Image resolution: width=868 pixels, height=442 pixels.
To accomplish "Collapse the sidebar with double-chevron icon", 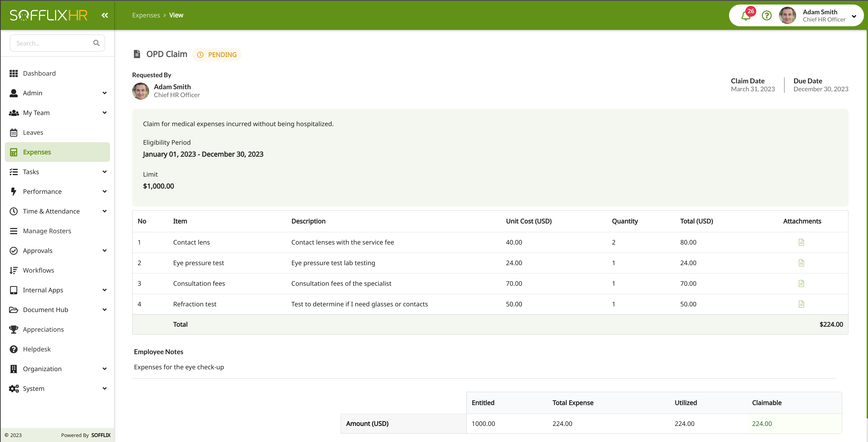I will (x=105, y=15).
